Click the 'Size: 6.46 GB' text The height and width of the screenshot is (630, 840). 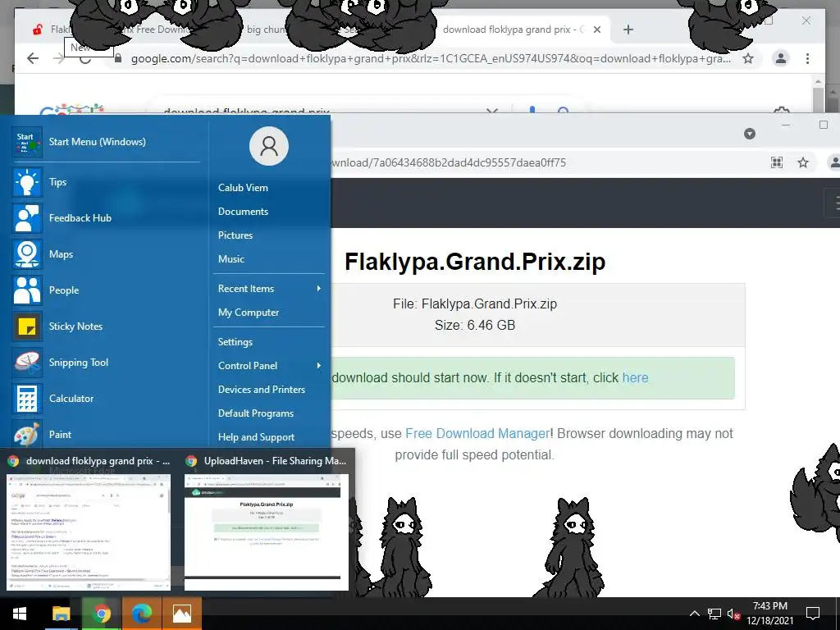(x=475, y=325)
